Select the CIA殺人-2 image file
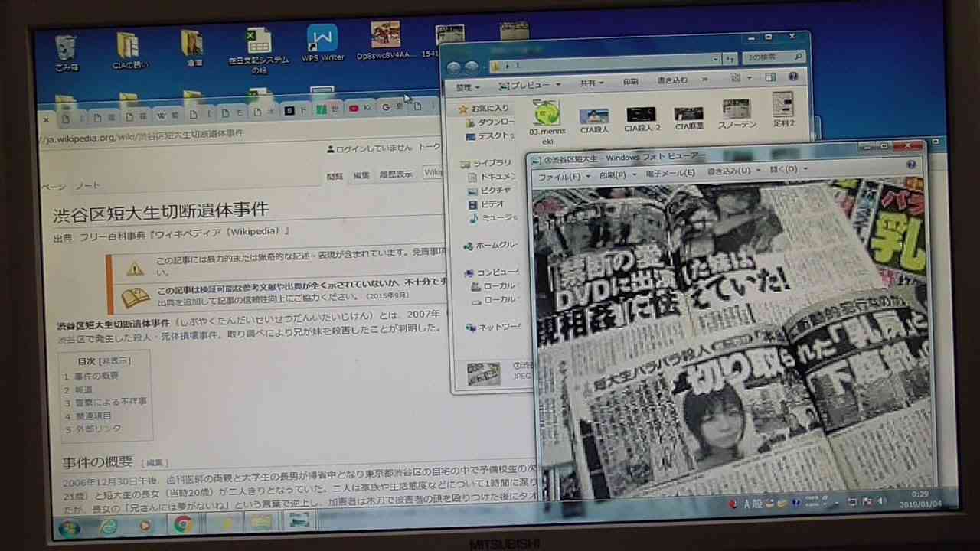980x551 pixels. click(642, 118)
